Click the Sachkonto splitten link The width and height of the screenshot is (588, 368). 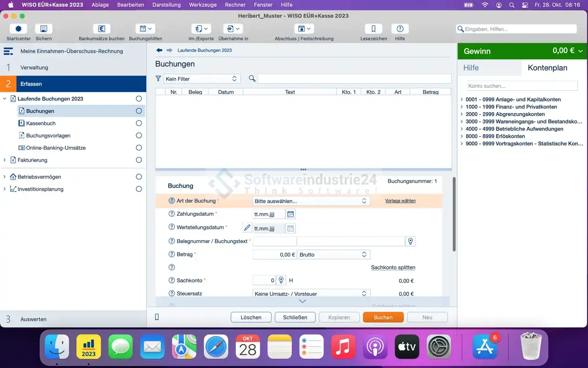pos(393,267)
